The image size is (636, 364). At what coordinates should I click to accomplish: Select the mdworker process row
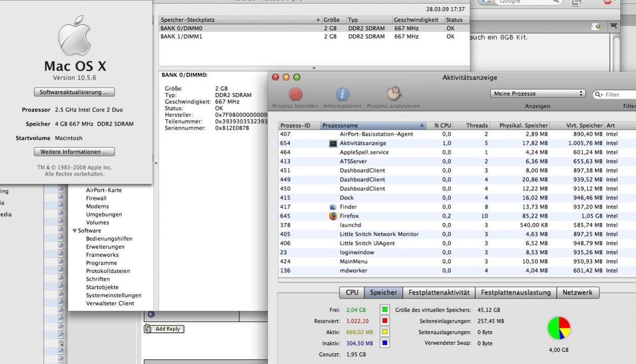click(x=456, y=271)
